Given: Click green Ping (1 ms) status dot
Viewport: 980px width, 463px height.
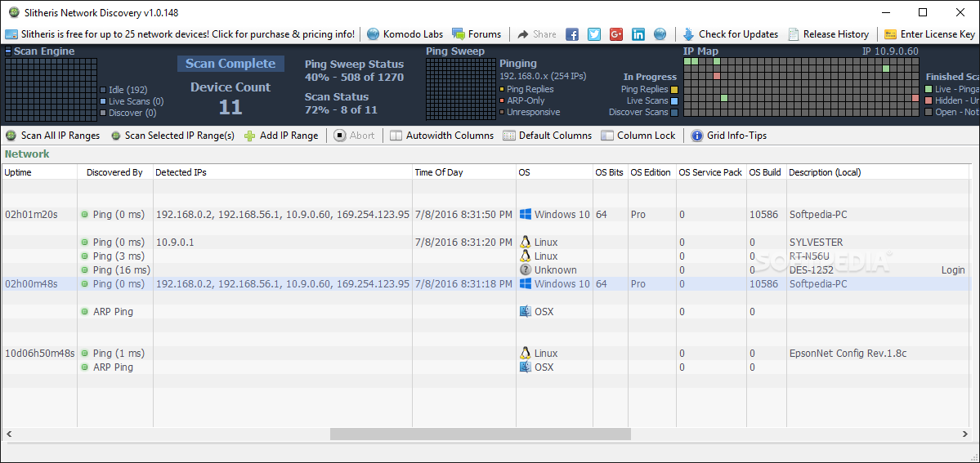Looking at the screenshot, I should 85,353.
